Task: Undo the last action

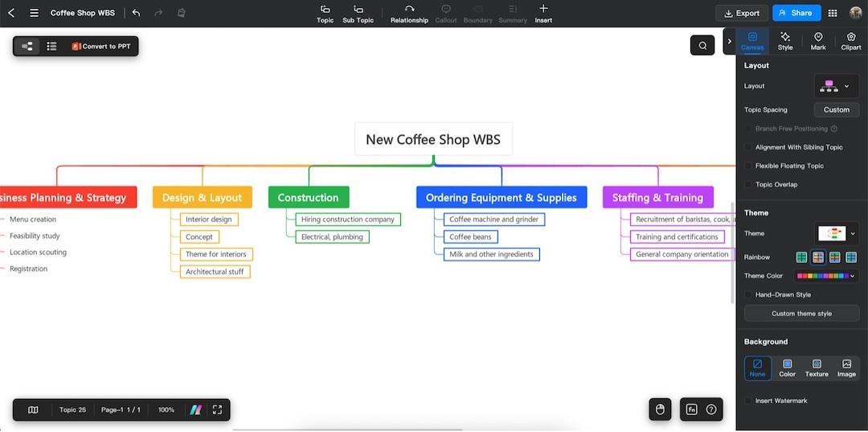Action: click(x=136, y=13)
